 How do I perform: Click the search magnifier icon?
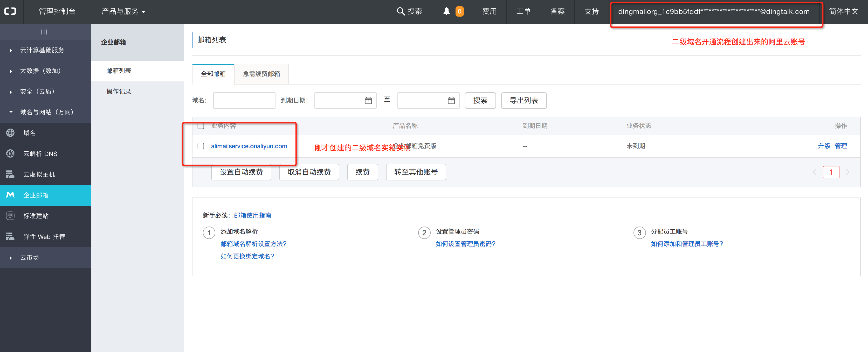pos(400,11)
